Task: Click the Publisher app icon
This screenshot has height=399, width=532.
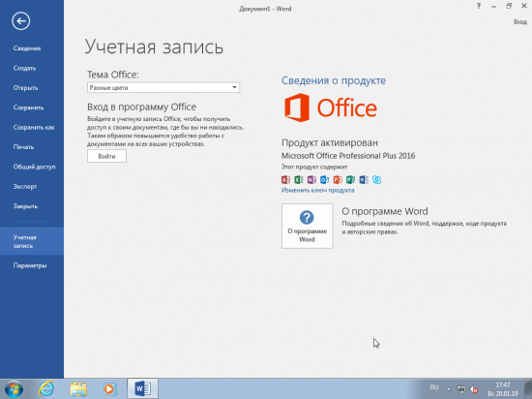Action: 350,179
